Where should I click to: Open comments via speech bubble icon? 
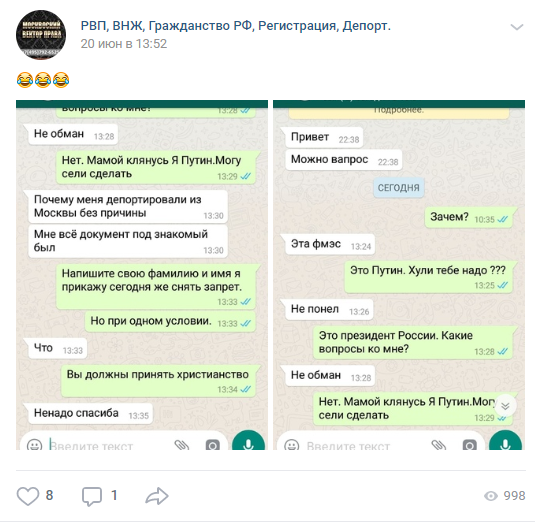(x=92, y=496)
